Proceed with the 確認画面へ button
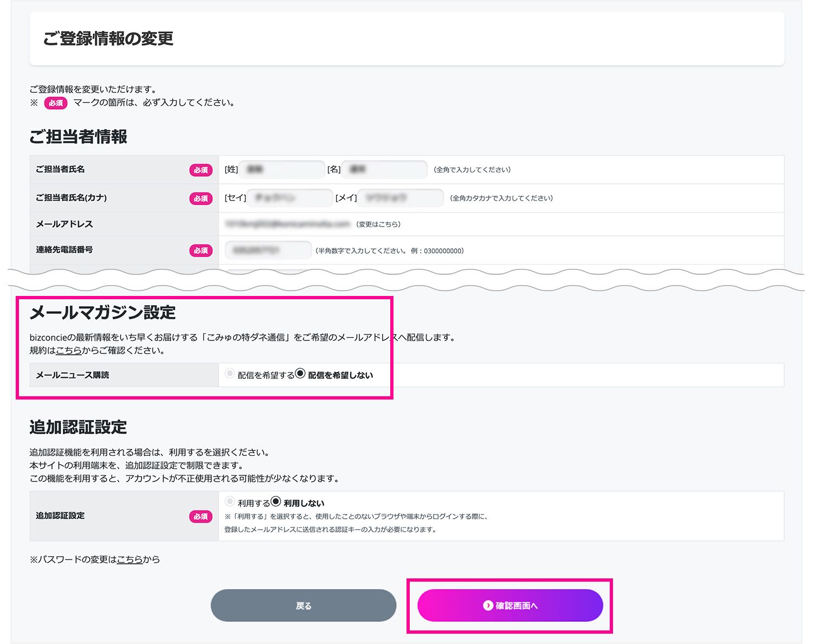The image size is (813, 644). [x=510, y=606]
